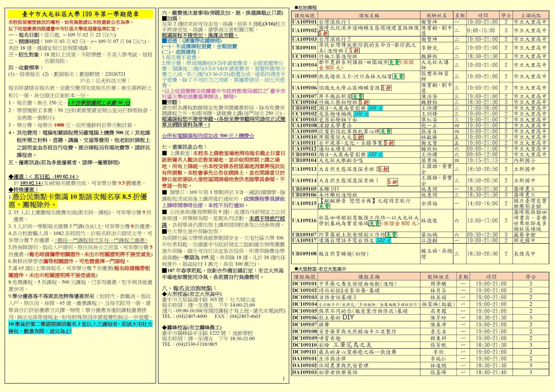Click course name '休閒農業與民宿管理'
This screenshot has height=392, width=555.
[x=344, y=366]
